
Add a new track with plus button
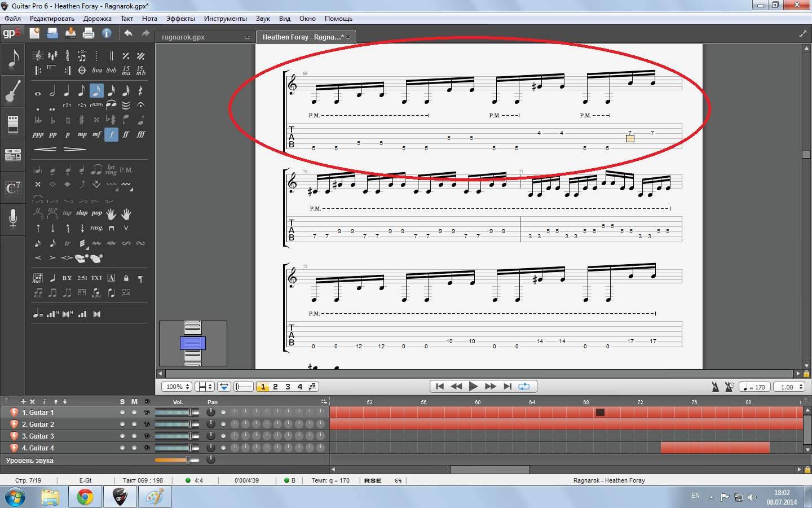23,401
